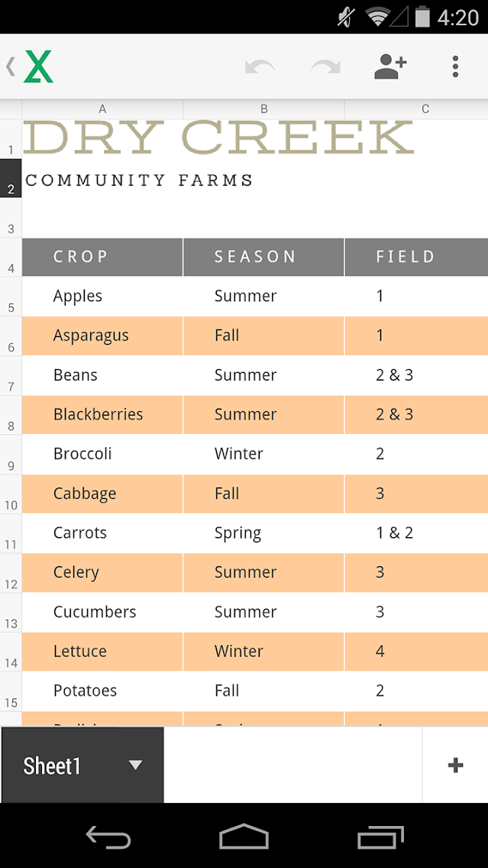Tap the Excel app logo icon
The width and height of the screenshot is (488, 868).
tap(38, 67)
